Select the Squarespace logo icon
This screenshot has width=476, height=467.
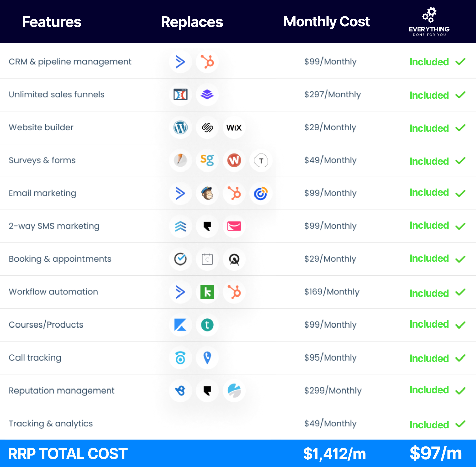(x=207, y=128)
